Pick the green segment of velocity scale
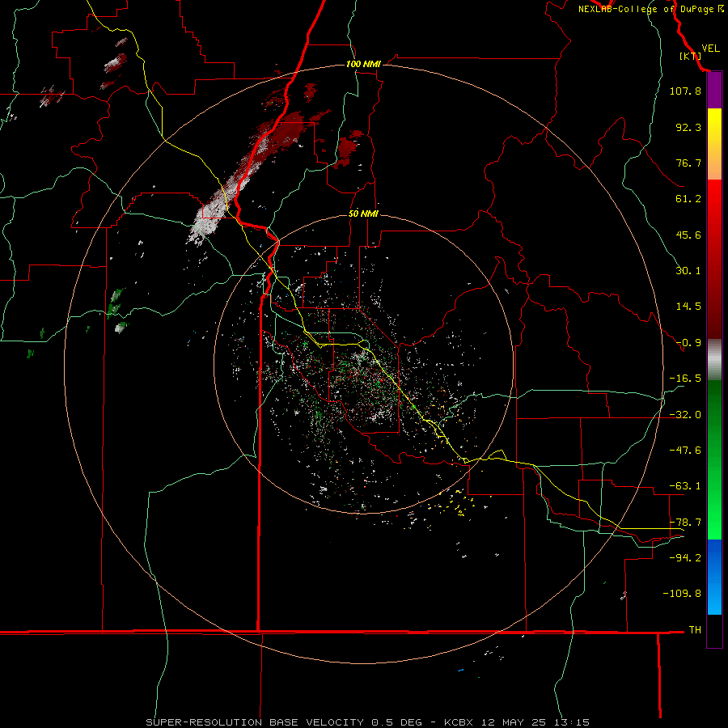This screenshot has height=728, width=728. tap(714, 459)
